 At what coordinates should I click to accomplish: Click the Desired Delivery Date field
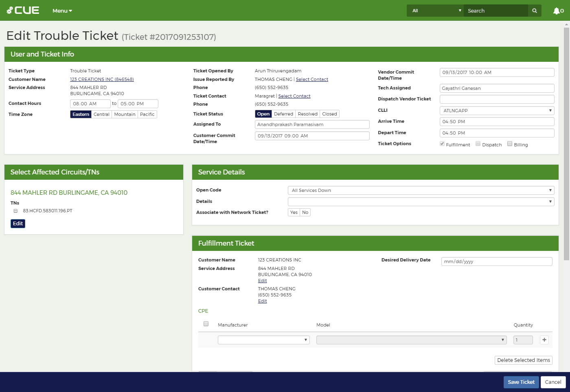pyautogui.click(x=496, y=261)
